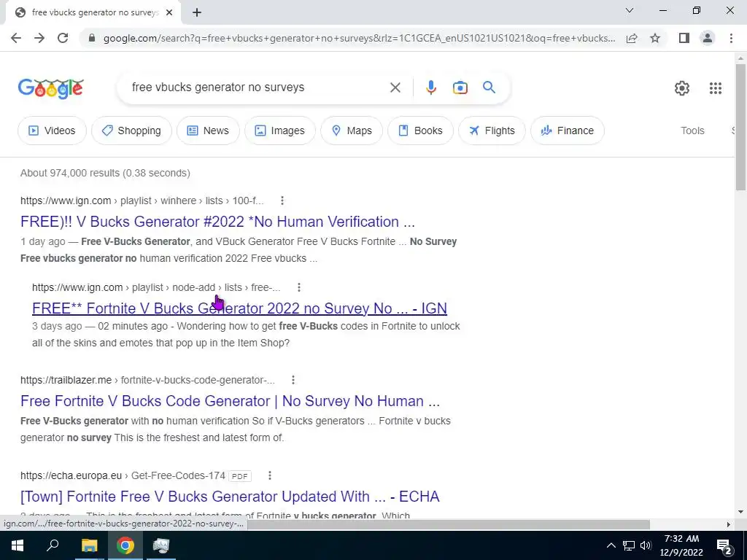
Task: Open '[Town] Fortnite Free V Bucks Generator' ECHA link
Action: point(230,496)
